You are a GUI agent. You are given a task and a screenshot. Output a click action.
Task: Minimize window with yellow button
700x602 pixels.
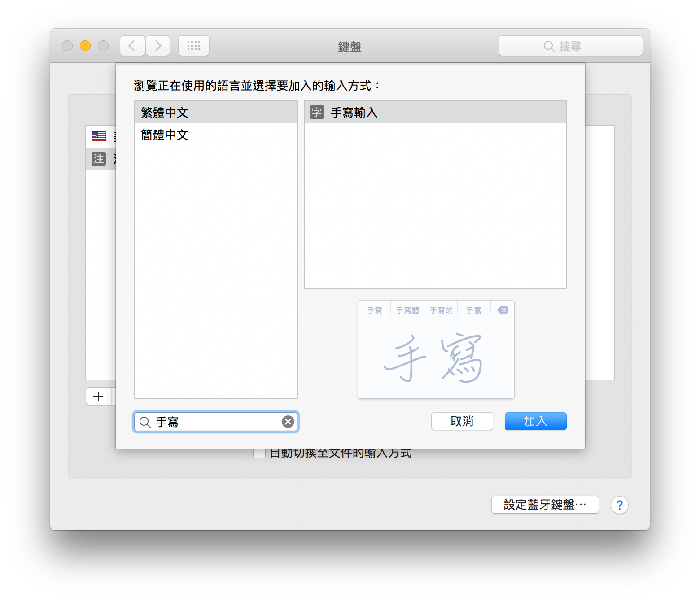pyautogui.click(x=85, y=46)
